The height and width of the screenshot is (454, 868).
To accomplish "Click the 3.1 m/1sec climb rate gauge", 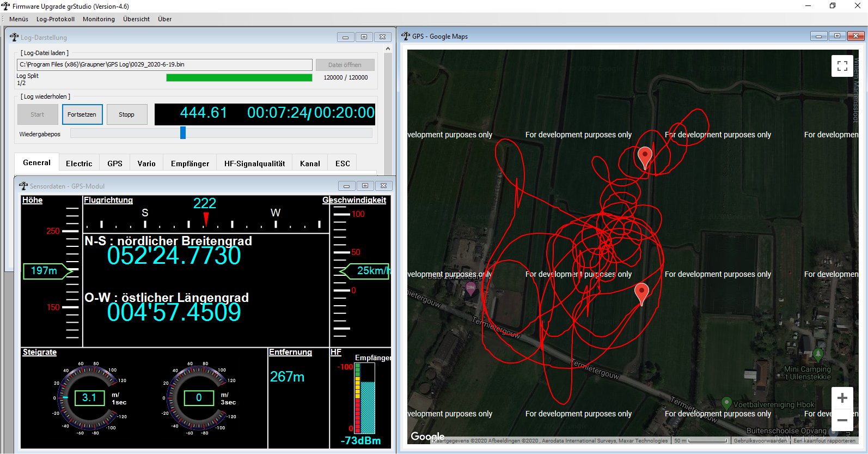I will tap(89, 398).
